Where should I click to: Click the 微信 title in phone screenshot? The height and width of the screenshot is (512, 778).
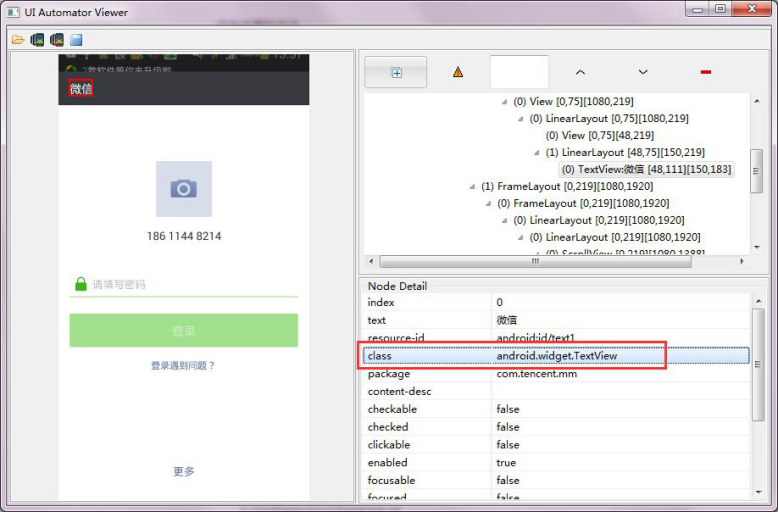coord(81,89)
